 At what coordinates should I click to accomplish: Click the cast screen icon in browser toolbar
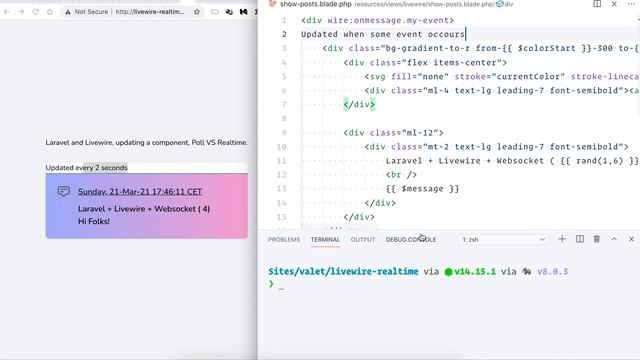215,12
